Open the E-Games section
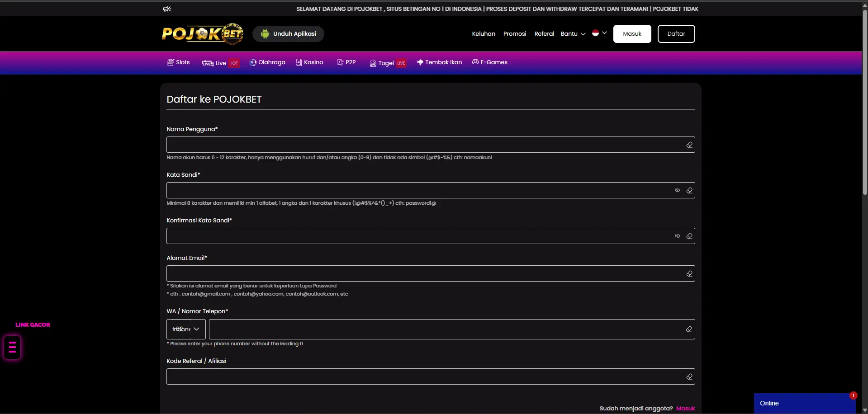This screenshot has height=414, width=868. (x=475, y=62)
